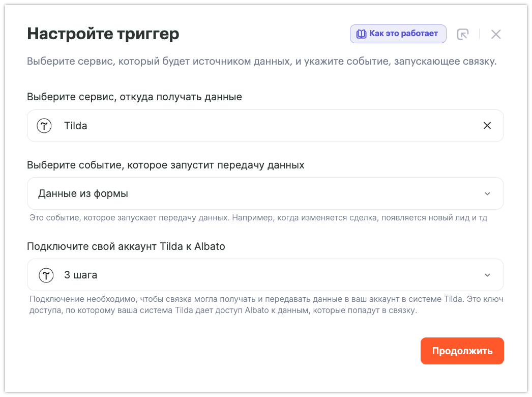Click the Tilda logo next to "3 шага"
The width and height of the screenshot is (532, 397).
point(46,275)
